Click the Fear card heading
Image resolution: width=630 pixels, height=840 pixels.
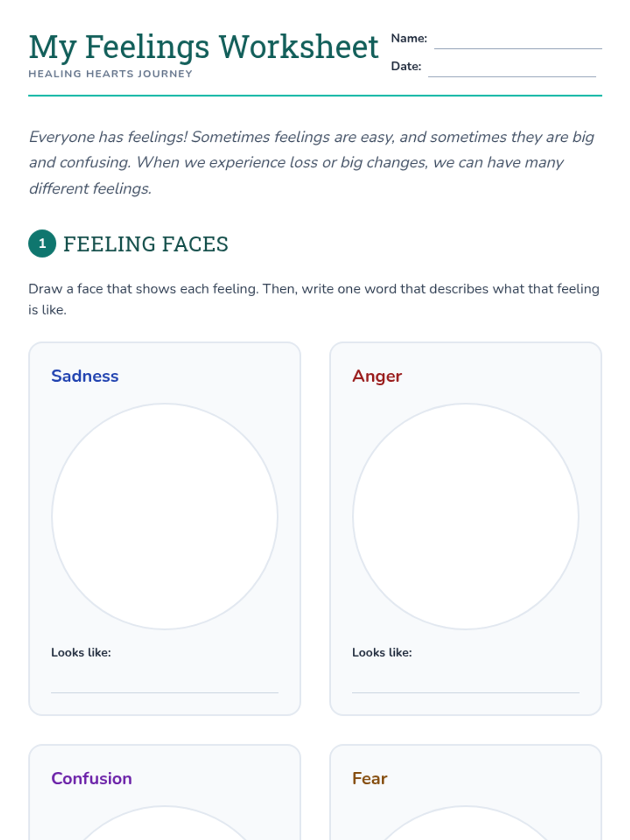pos(370,778)
